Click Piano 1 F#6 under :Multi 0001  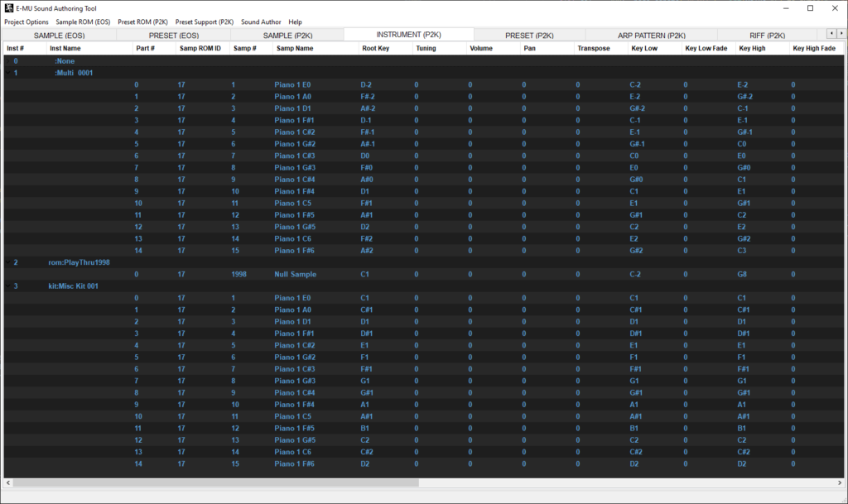(294, 251)
